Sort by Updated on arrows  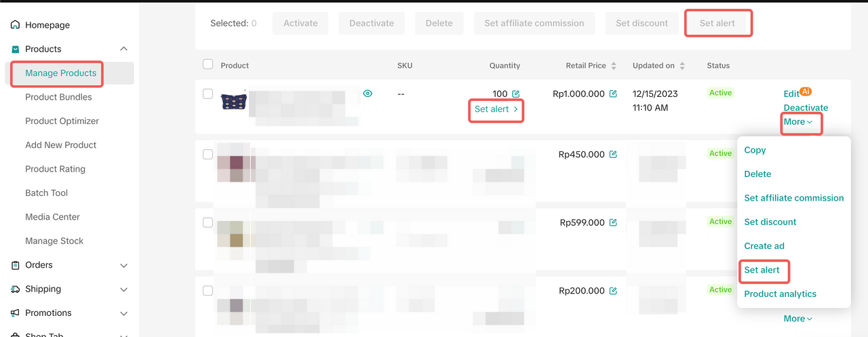click(x=682, y=66)
